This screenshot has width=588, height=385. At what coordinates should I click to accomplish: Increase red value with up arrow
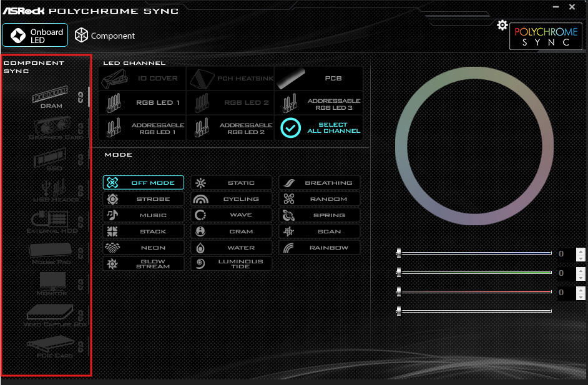pos(581,290)
